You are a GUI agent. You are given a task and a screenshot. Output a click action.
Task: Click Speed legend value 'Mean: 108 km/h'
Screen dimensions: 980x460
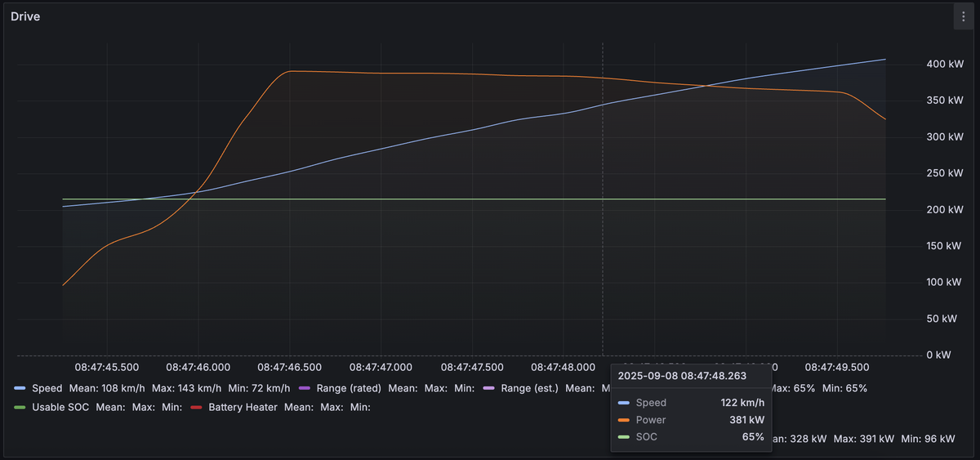(x=107, y=388)
